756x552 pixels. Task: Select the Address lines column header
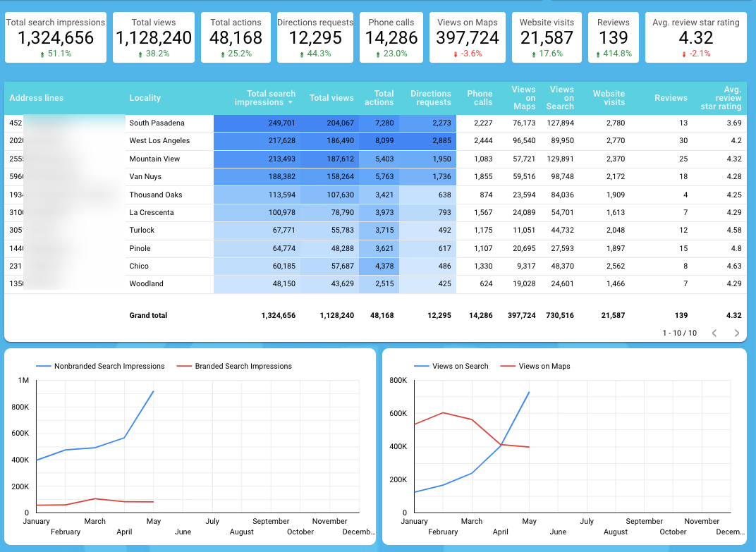(x=36, y=98)
